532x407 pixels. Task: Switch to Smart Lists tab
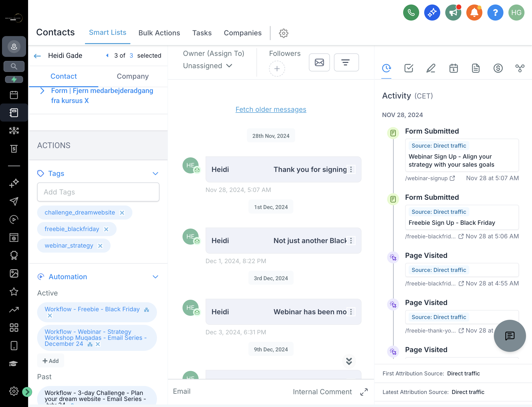pyautogui.click(x=108, y=33)
